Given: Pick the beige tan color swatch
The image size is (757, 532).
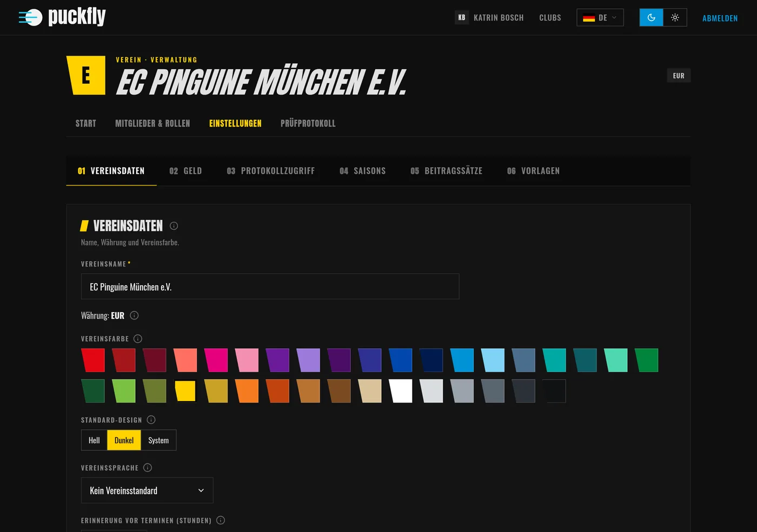Looking at the screenshot, I should click(370, 391).
